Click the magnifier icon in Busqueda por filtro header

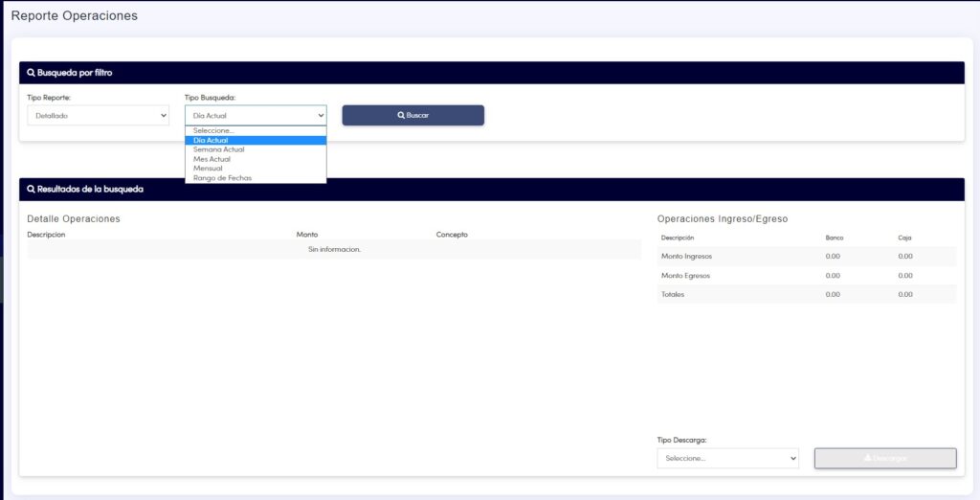pos(32,73)
